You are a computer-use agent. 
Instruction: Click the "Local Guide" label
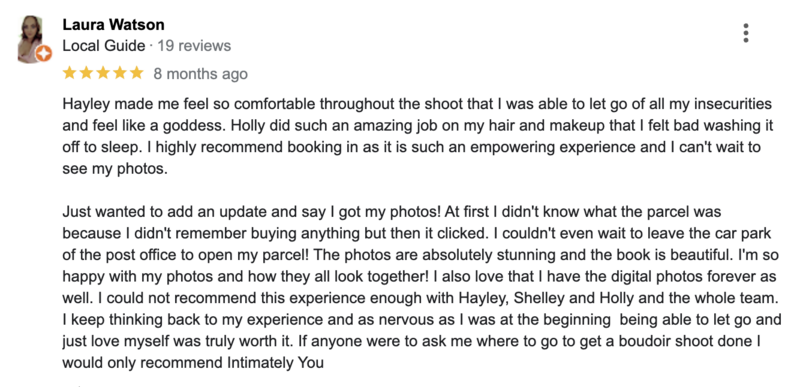pyautogui.click(x=104, y=46)
